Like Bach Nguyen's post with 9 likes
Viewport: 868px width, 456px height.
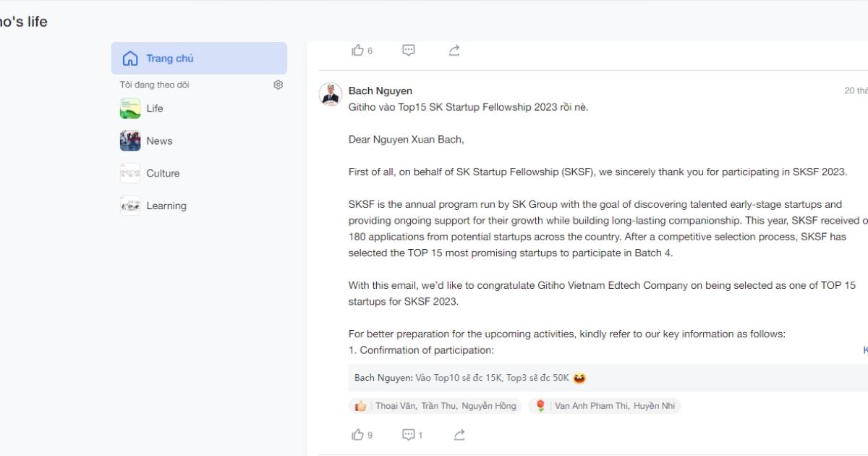[358, 435]
